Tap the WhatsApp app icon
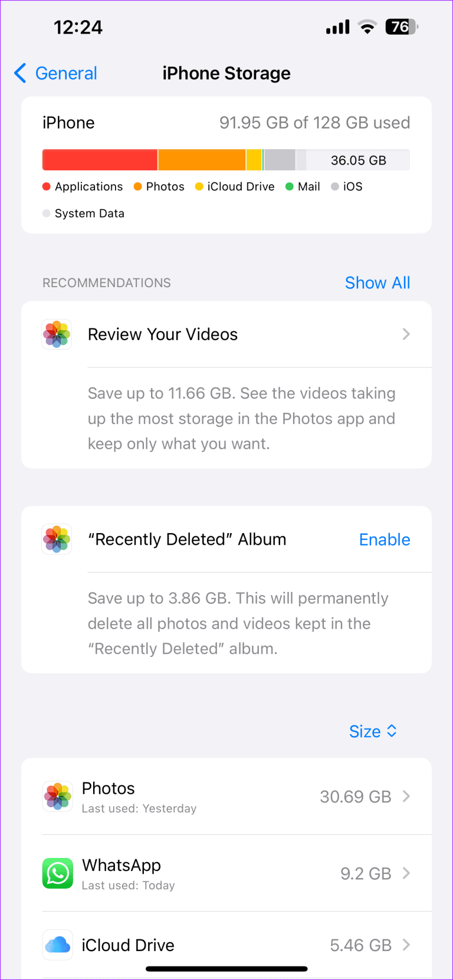 57,873
